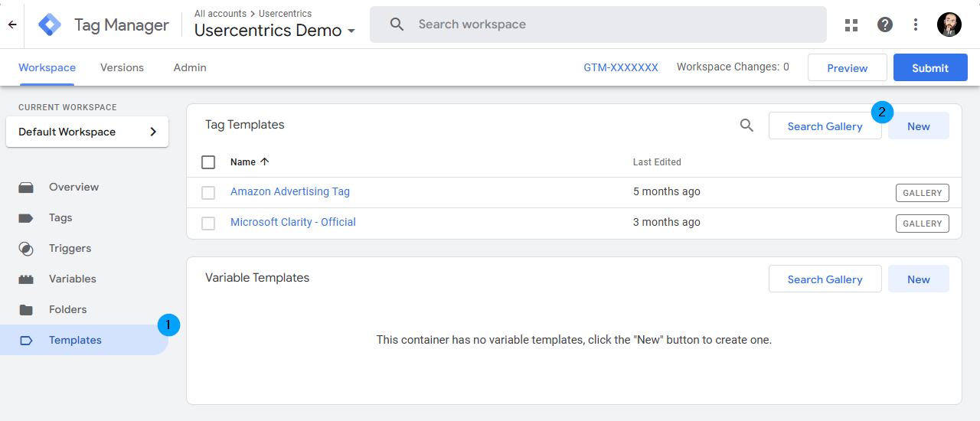Click the '3 months ago' cell
The height and width of the screenshot is (421, 980).
pos(666,222)
